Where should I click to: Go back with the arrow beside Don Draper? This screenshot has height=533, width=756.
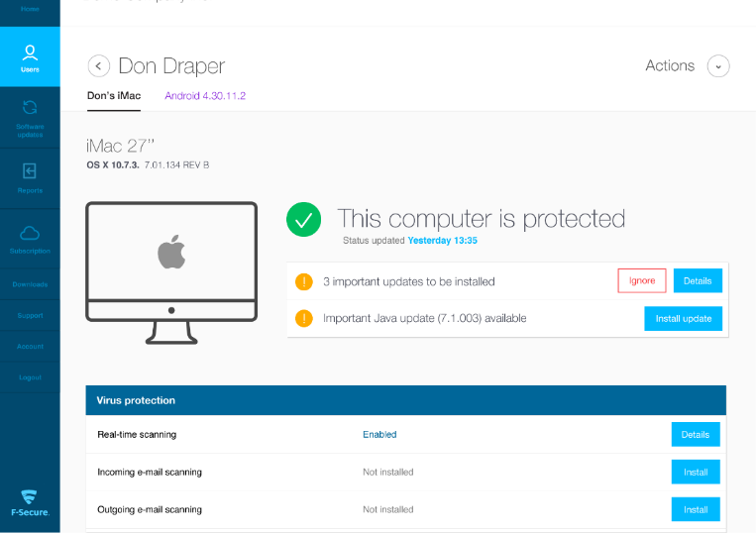tap(99, 66)
